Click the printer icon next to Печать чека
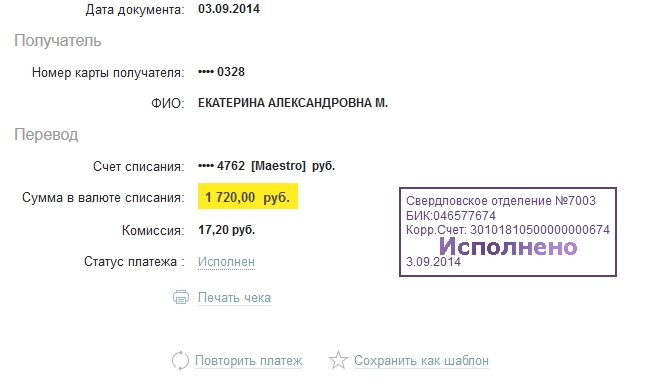The image size is (657, 383). tap(181, 297)
